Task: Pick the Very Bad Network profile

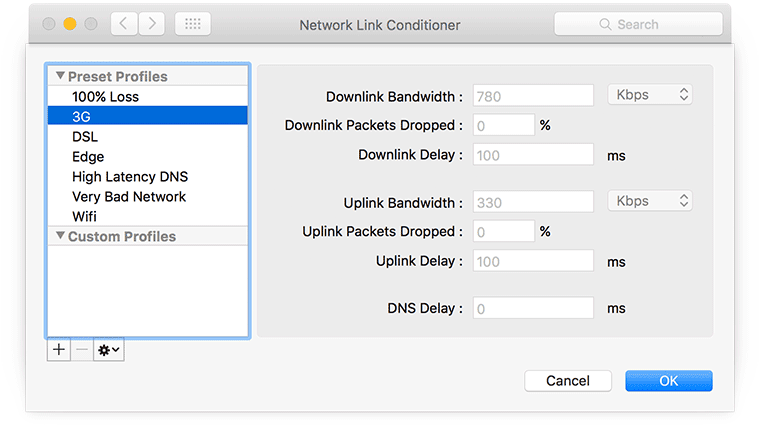Action: tap(129, 197)
